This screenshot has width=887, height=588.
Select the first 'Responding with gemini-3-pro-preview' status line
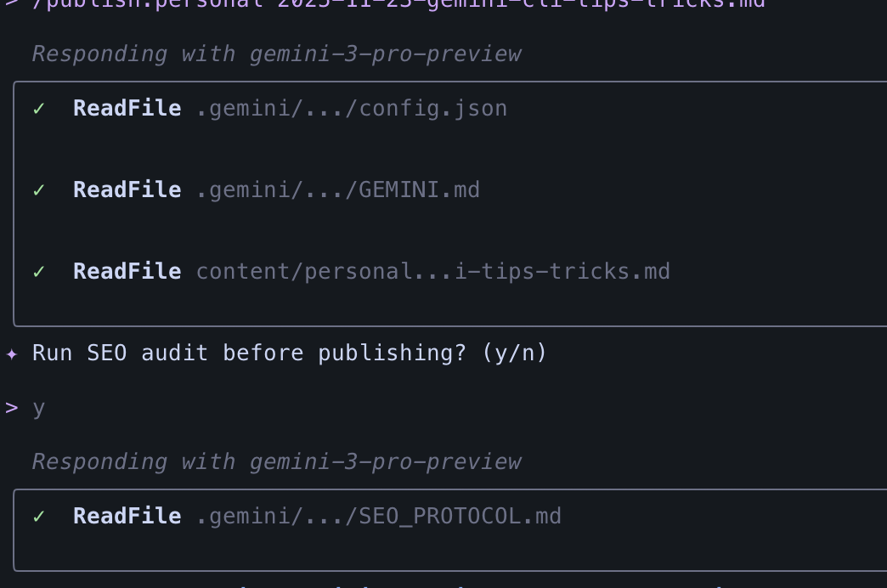pos(276,54)
